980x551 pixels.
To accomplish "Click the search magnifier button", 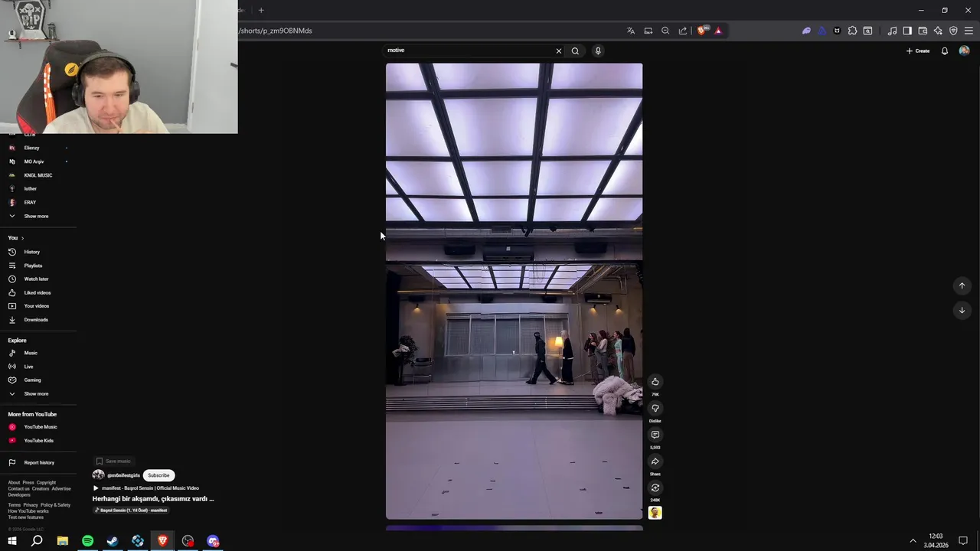I will point(575,51).
